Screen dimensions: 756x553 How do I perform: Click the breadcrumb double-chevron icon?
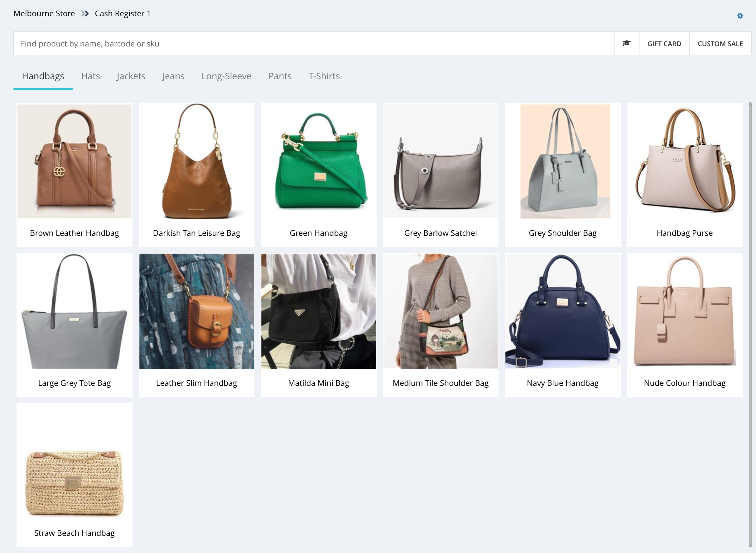point(85,14)
